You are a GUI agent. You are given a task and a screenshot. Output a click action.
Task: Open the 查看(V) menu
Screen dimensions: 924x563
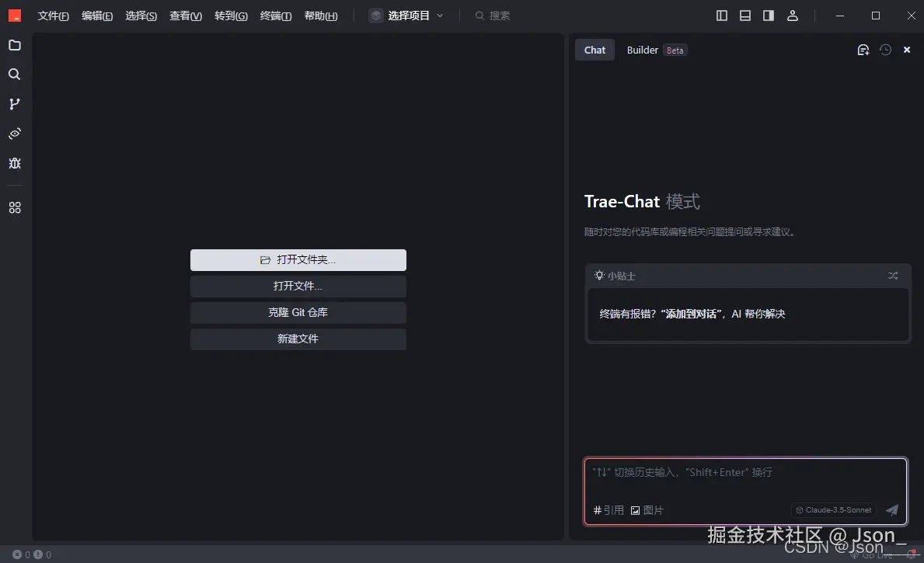[186, 16]
